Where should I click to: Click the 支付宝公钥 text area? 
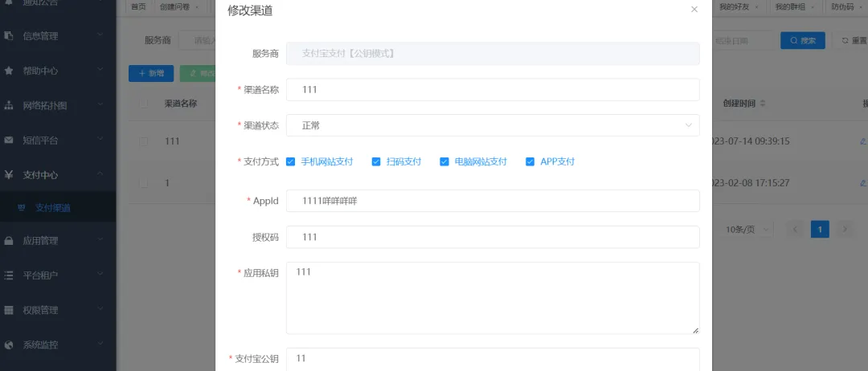[x=493, y=360]
